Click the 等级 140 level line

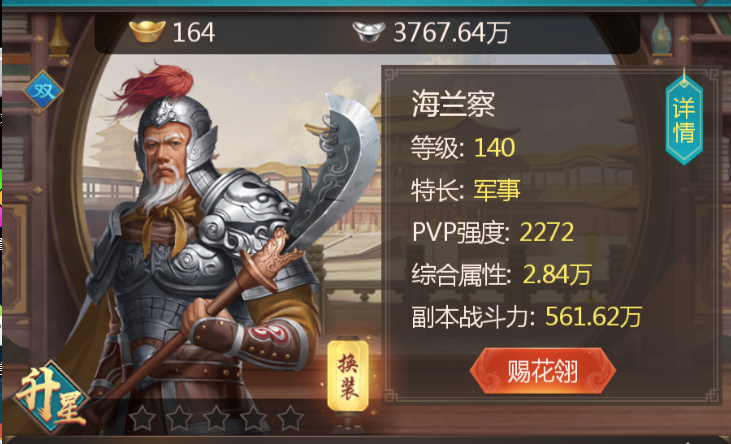point(463,147)
